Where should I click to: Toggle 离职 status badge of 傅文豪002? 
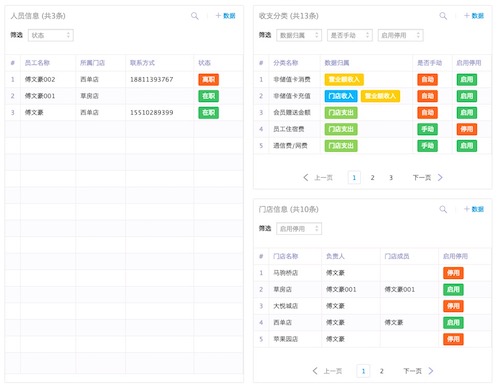point(209,79)
